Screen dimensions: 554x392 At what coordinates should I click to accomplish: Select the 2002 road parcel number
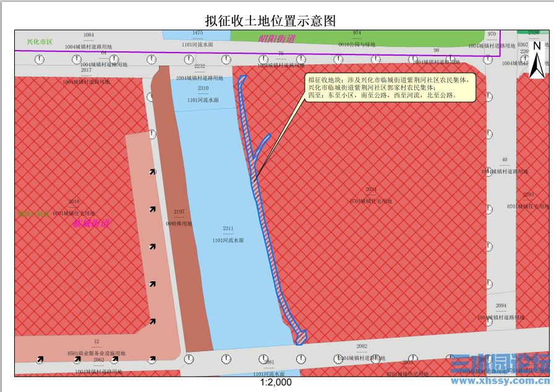coord(362,346)
